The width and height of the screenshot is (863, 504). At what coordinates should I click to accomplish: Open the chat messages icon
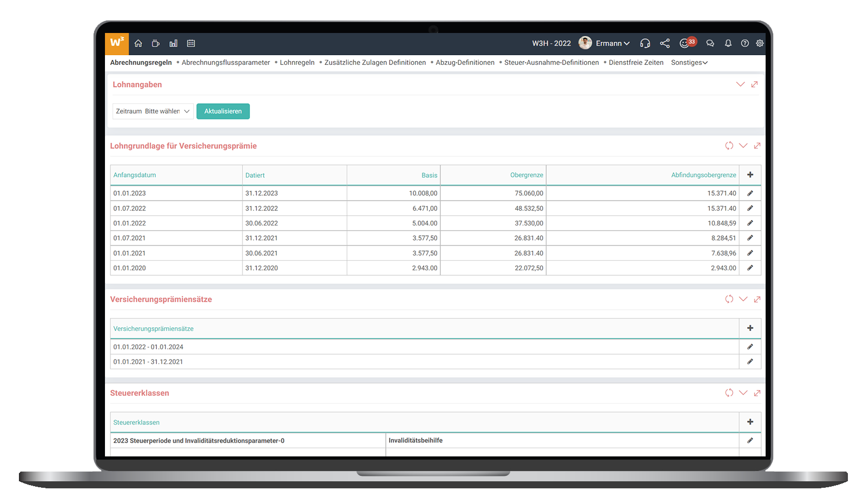coord(710,43)
